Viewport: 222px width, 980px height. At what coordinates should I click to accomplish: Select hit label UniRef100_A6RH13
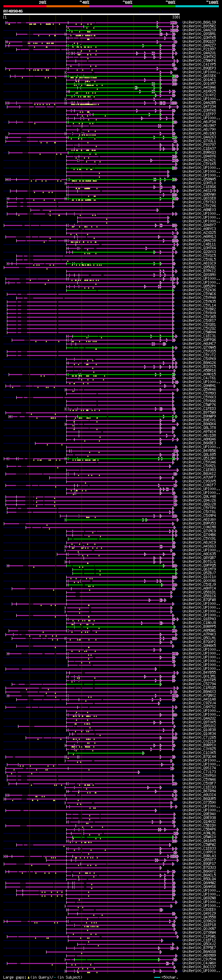[199, 237]
